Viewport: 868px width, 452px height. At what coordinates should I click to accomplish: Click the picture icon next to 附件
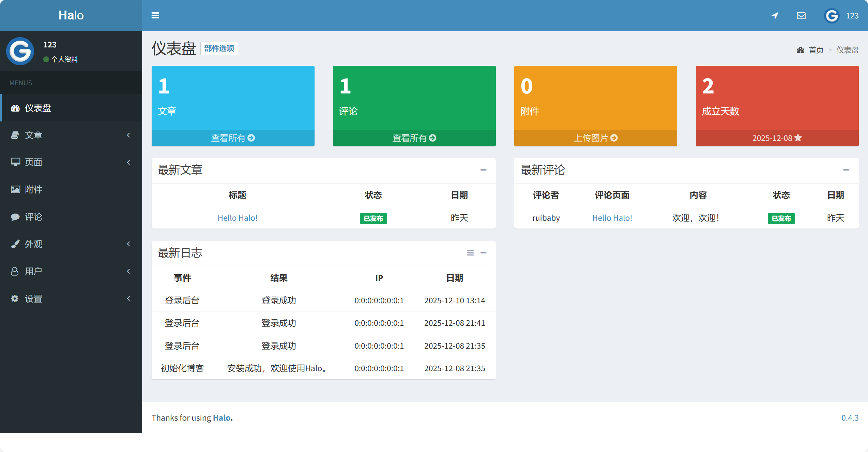[15, 189]
